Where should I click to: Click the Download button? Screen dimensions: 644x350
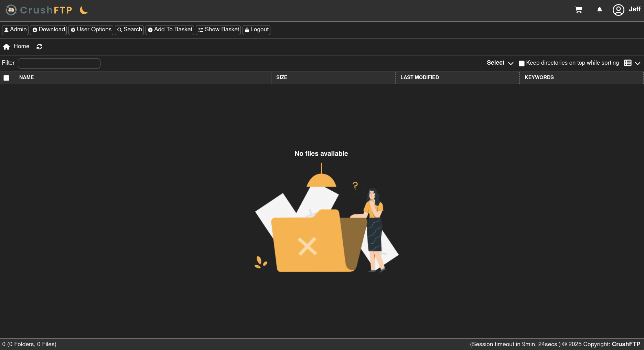tap(48, 30)
